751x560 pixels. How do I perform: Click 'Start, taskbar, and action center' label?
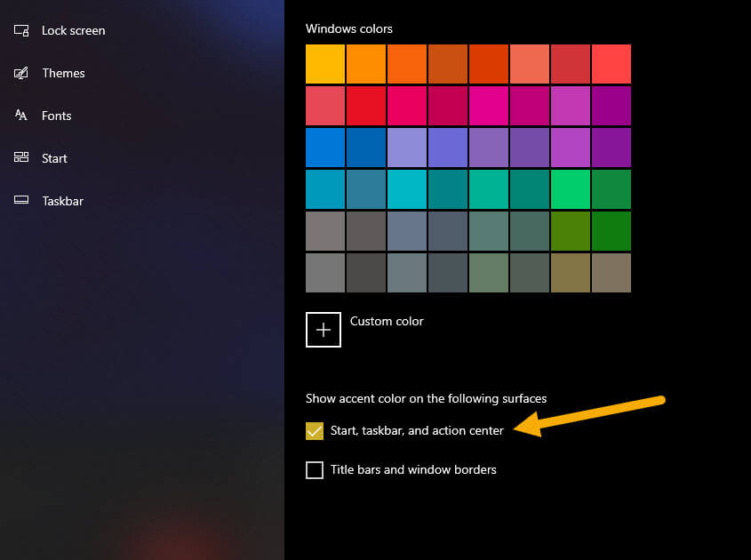(417, 430)
